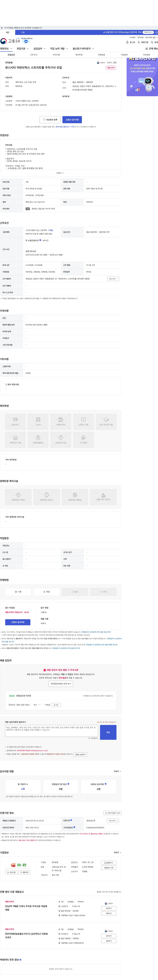
Task: Click the blue 고용24 입사지원 button
Action: (x=72, y=119)
